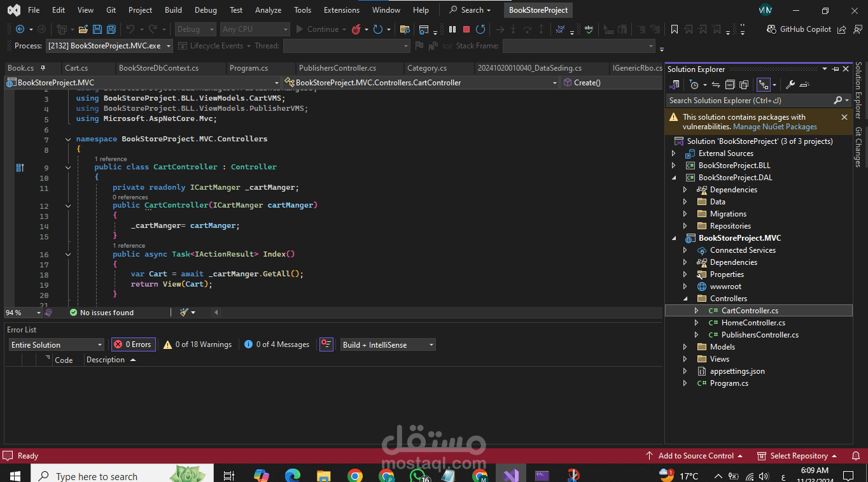Screen dimensions: 868x482
Task: Open the Debug menu
Action: point(206,10)
